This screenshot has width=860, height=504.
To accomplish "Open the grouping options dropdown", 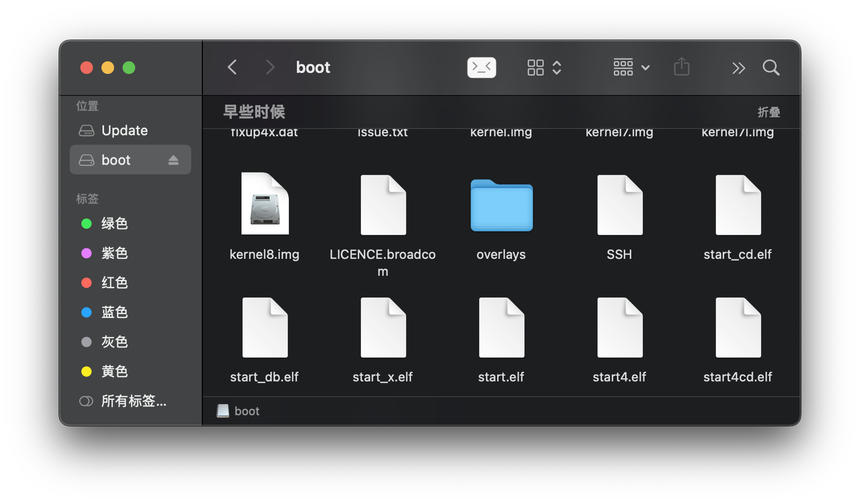I will pyautogui.click(x=631, y=68).
